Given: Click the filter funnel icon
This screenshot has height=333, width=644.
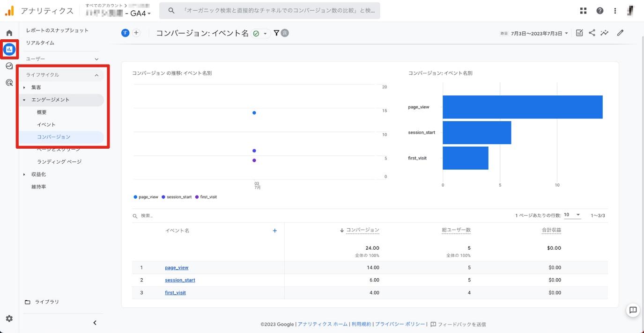Looking at the screenshot, I should point(276,33).
